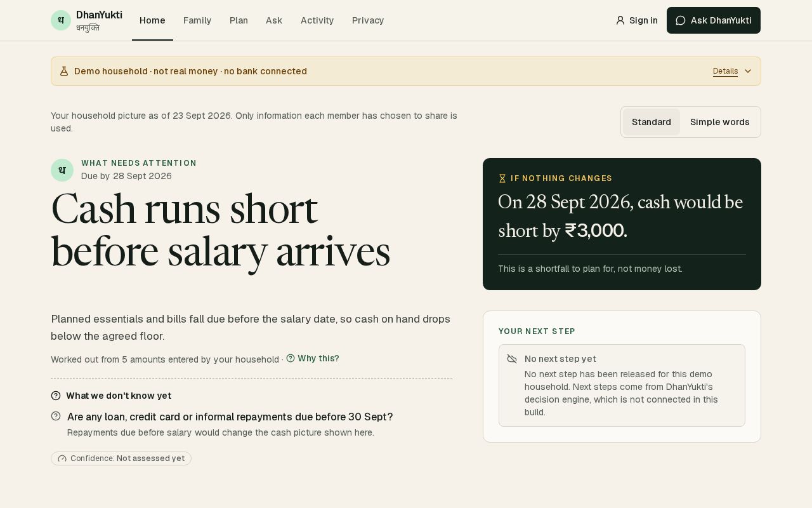Click the Sign in link
The height and width of the screenshot is (508, 812).
click(637, 20)
